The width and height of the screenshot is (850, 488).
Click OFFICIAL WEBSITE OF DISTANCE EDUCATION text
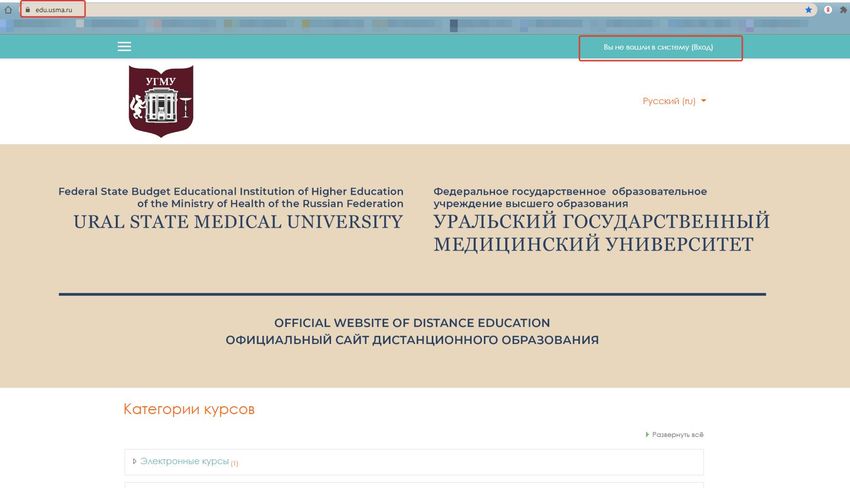[412, 323]
